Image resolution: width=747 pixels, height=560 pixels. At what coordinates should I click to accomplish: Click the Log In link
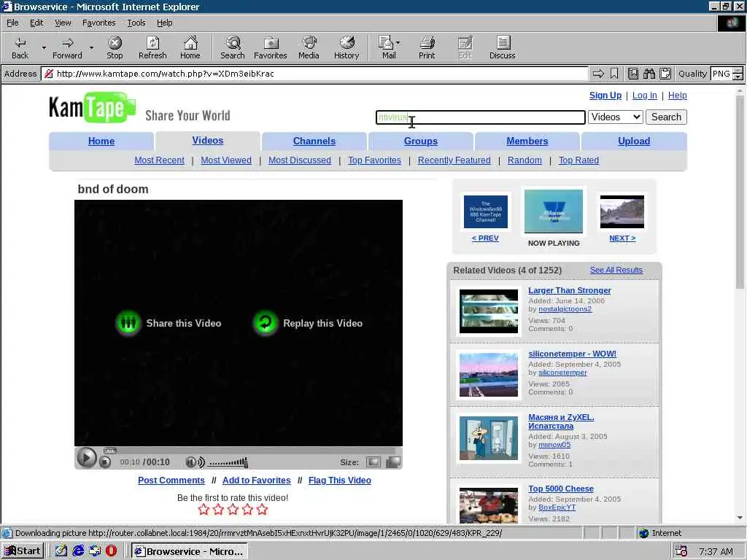click(645, 96)
